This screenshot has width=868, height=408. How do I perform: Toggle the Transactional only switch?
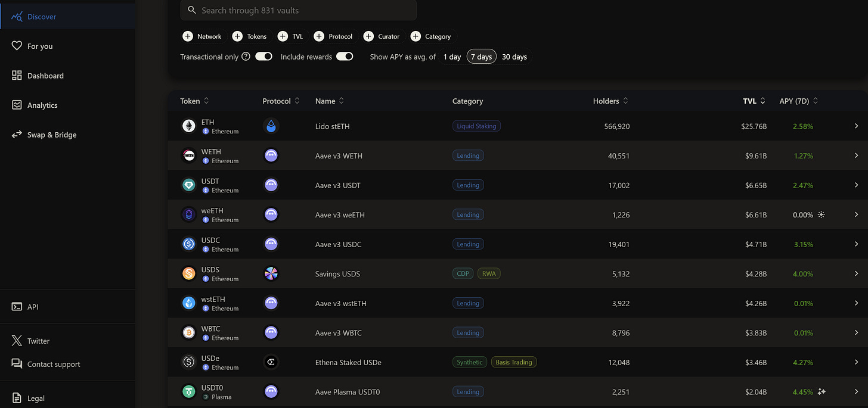(x=263, y=57)
